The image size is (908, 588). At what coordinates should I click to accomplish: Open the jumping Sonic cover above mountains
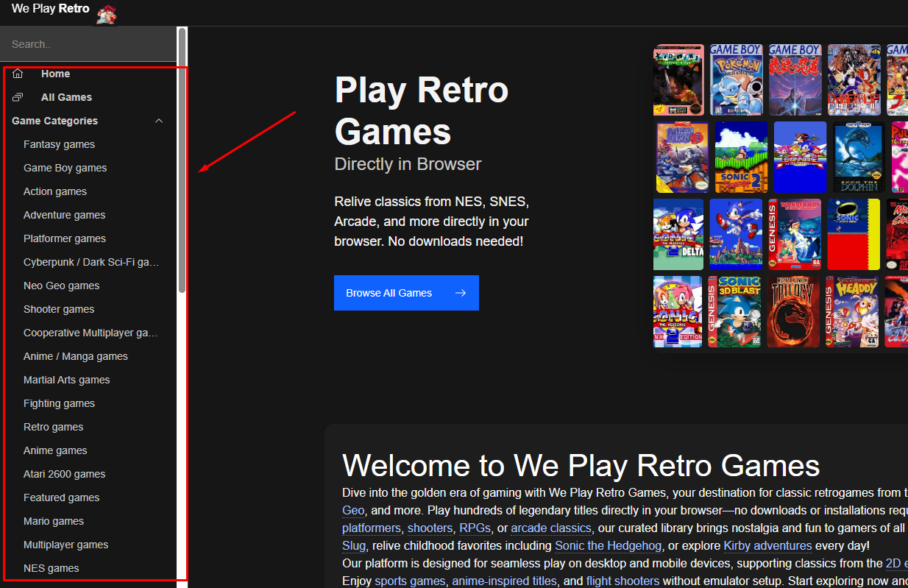pos(736,235)
